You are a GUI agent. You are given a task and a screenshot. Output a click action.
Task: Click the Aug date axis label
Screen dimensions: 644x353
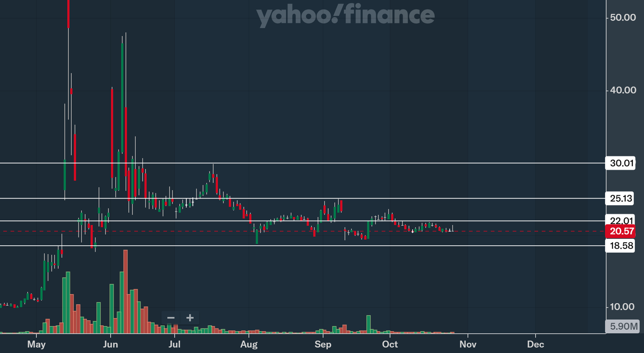point(249,345)
